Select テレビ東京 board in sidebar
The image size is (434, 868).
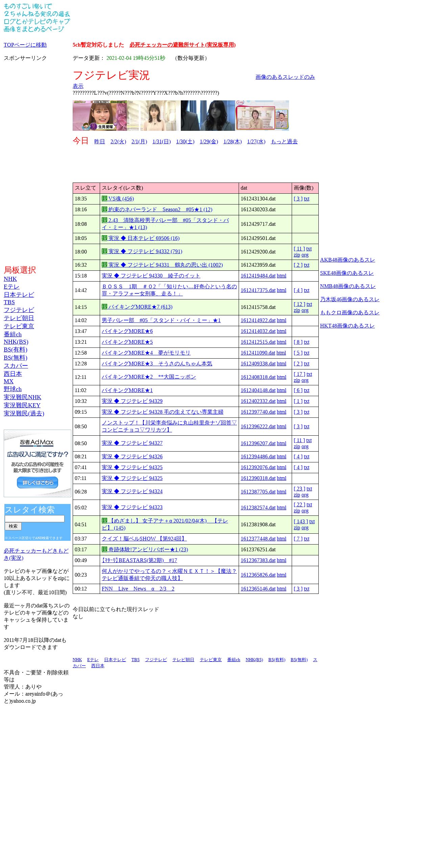[x=19, y=326]
